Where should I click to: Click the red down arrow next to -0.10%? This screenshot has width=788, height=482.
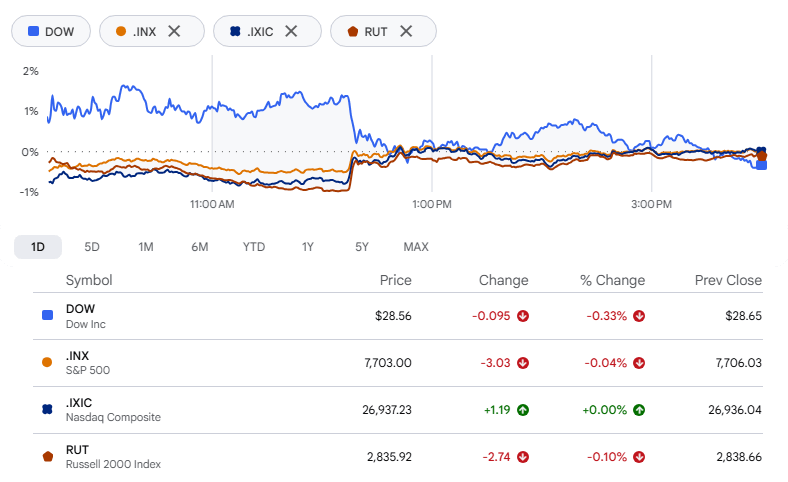639,457
